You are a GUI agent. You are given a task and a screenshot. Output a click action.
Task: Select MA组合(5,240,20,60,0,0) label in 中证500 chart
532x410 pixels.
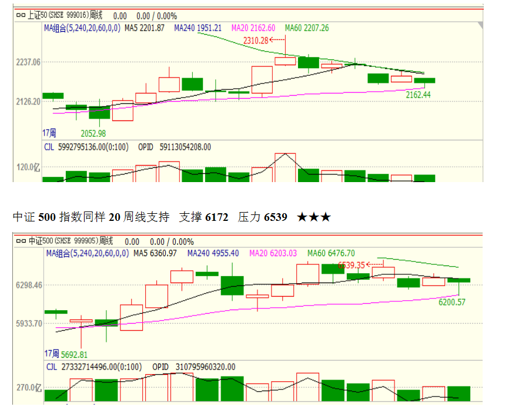[x=88, y=253]
